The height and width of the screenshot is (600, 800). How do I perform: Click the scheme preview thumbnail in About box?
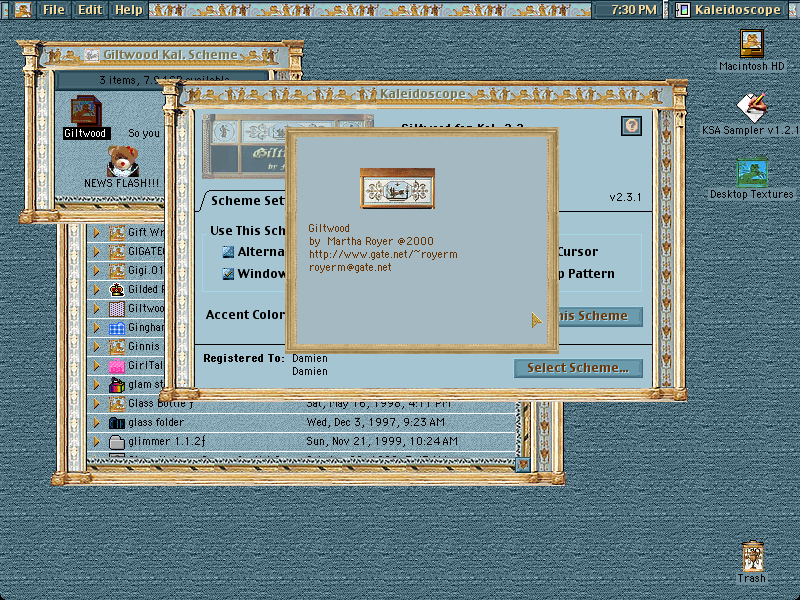(x=397, y=188)
